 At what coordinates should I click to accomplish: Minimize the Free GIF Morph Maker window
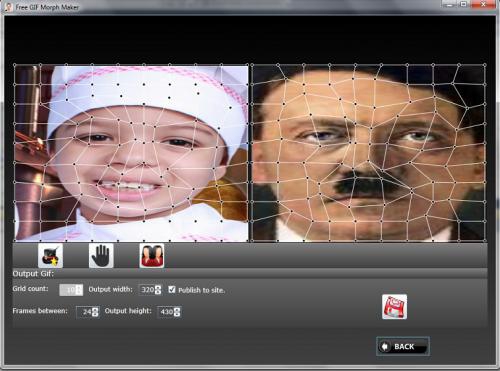coord(449,4)
